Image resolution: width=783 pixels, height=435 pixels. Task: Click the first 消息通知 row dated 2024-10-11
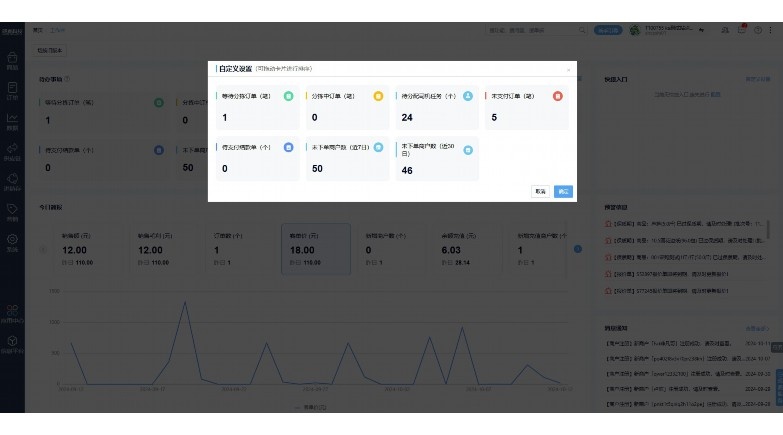pyautogui.click(x=688, y=344)
